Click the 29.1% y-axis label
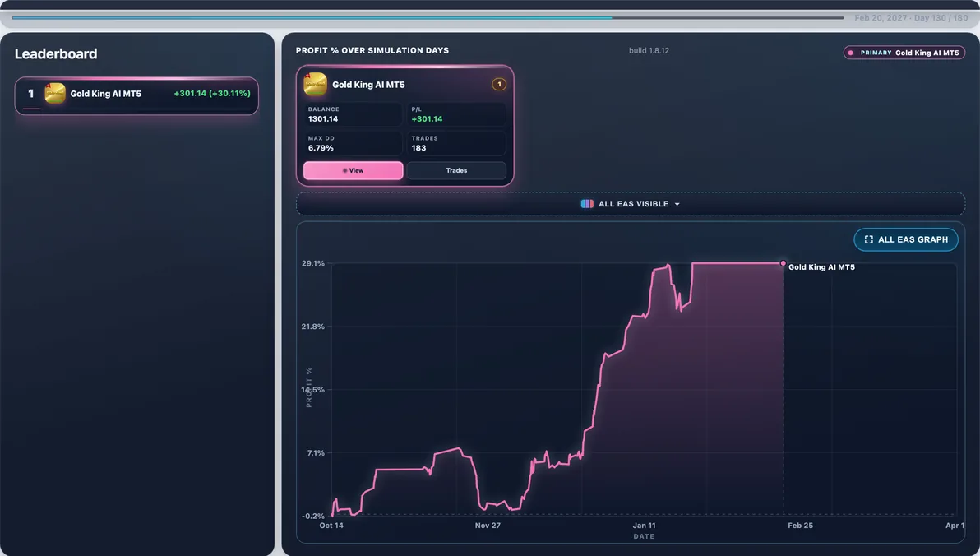This screenshot has width=980, height=556. [313, 263]
